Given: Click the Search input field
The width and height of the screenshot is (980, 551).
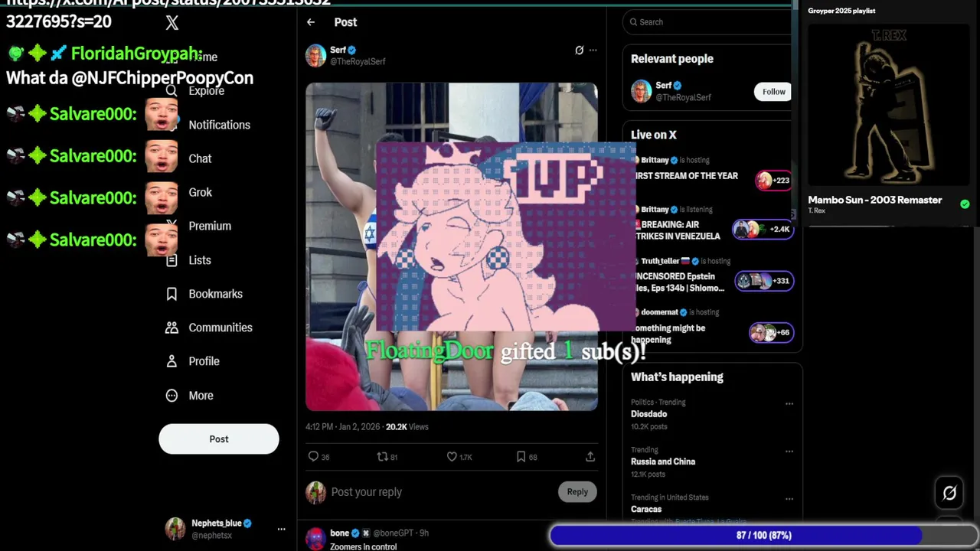Looking at the screenshot, I should point(708,22).
